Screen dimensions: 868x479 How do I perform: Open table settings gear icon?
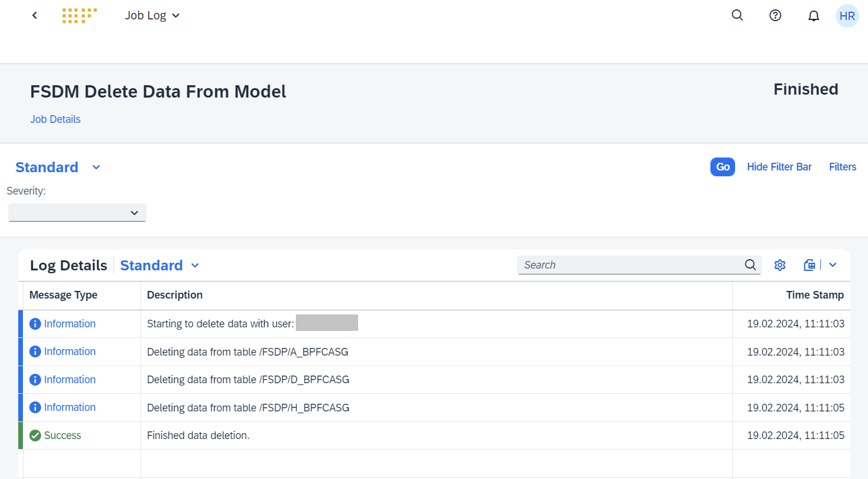(780, 265)
